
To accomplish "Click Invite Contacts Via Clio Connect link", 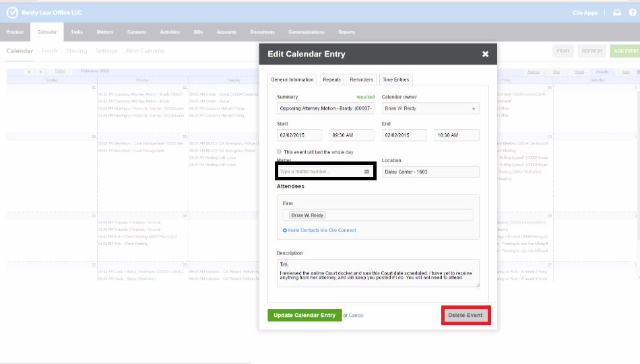I will click(322, 230).
